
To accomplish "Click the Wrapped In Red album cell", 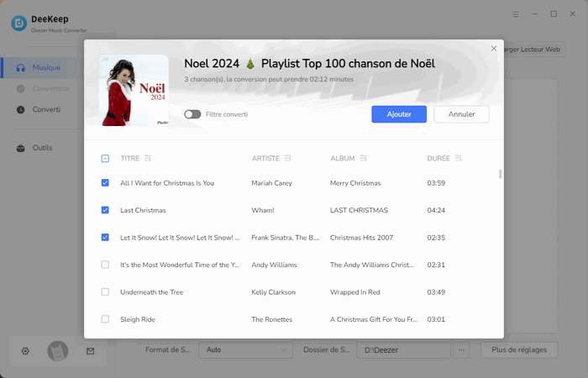I will pyautogui.click(x=354, y=292).
